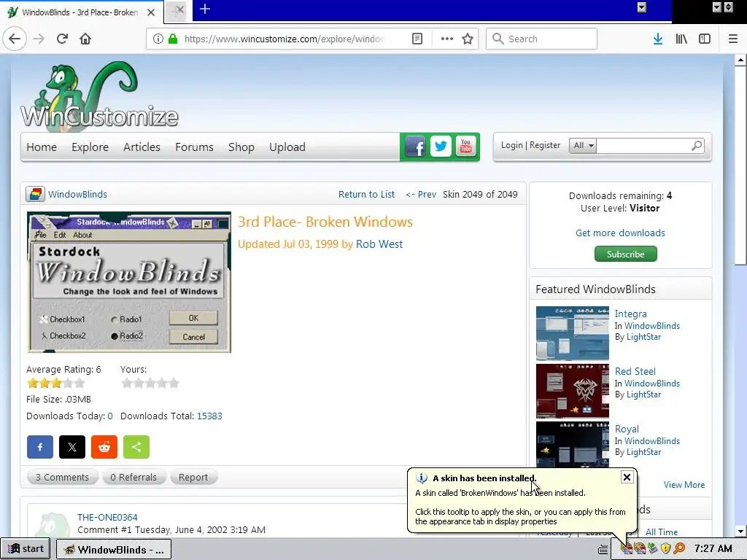The image size is (747, 560).
Task: Open WinCustomize Facebook page icon
Action: tap(415, 147)
